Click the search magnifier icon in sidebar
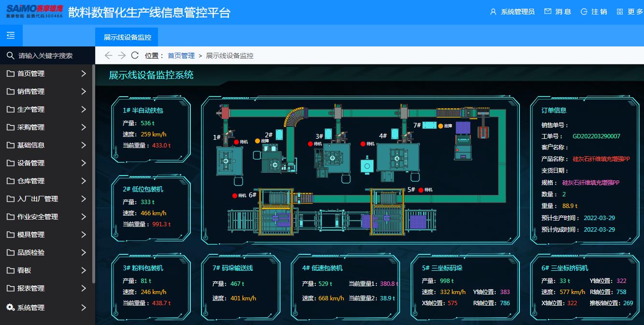This screenshot has height=325, width=644. (10, 55)
